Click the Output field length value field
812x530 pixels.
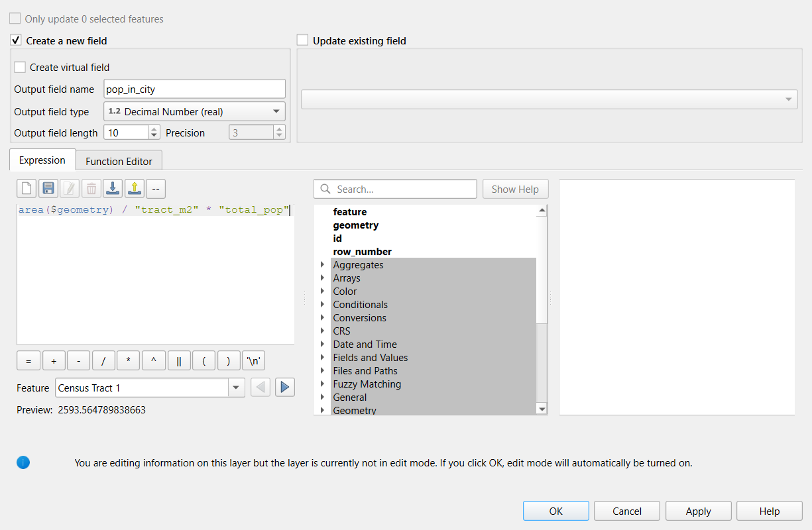point(127,132)
